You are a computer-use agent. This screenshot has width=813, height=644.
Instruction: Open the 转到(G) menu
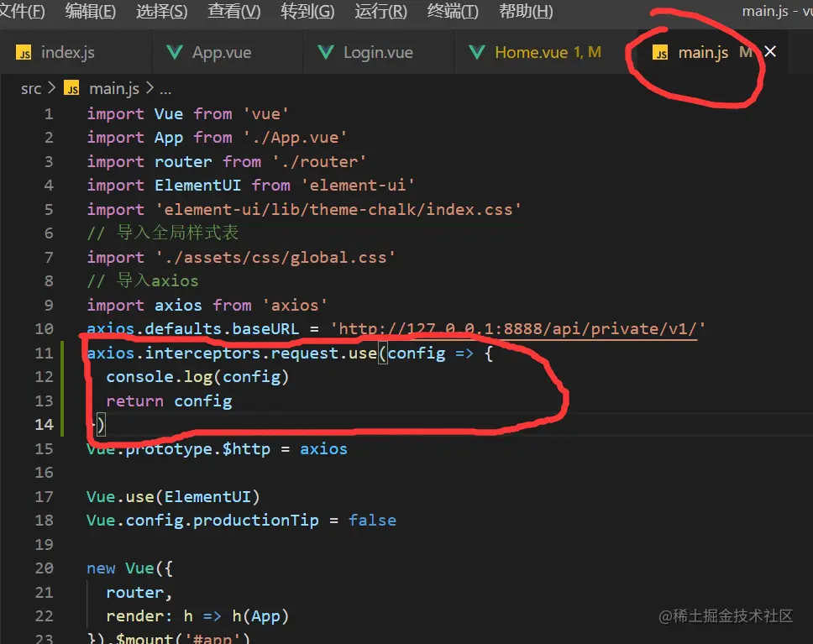point(307,11)
